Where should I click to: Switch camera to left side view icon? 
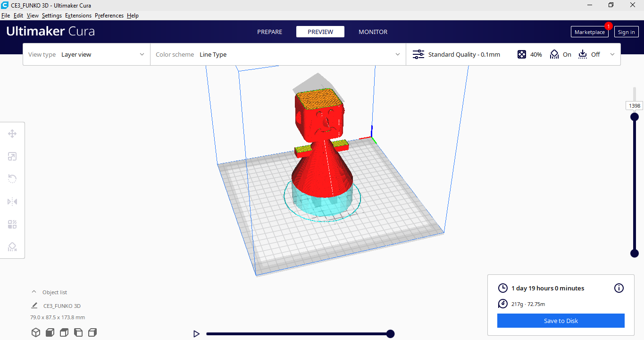pyautogui.click(x=78, y=332)
